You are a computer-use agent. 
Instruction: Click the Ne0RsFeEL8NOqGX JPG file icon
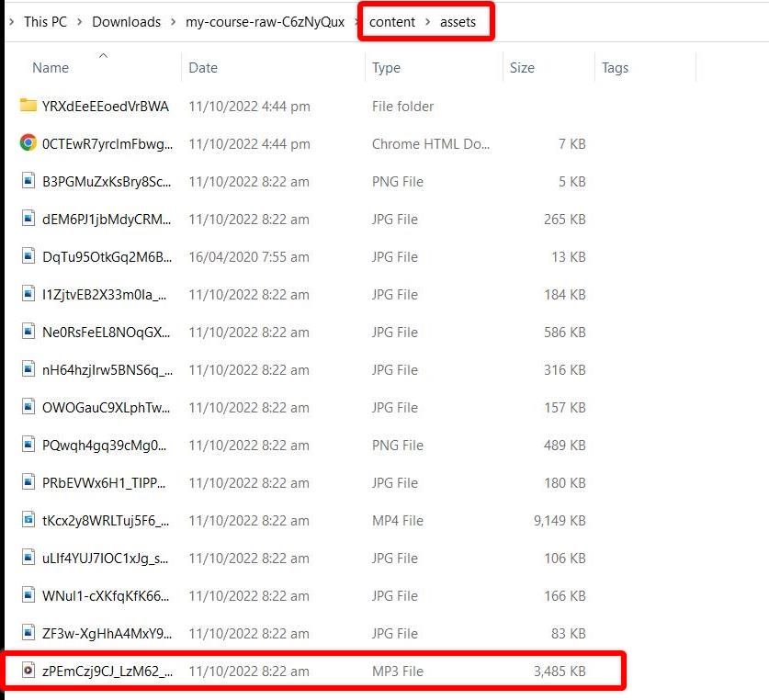28,332
